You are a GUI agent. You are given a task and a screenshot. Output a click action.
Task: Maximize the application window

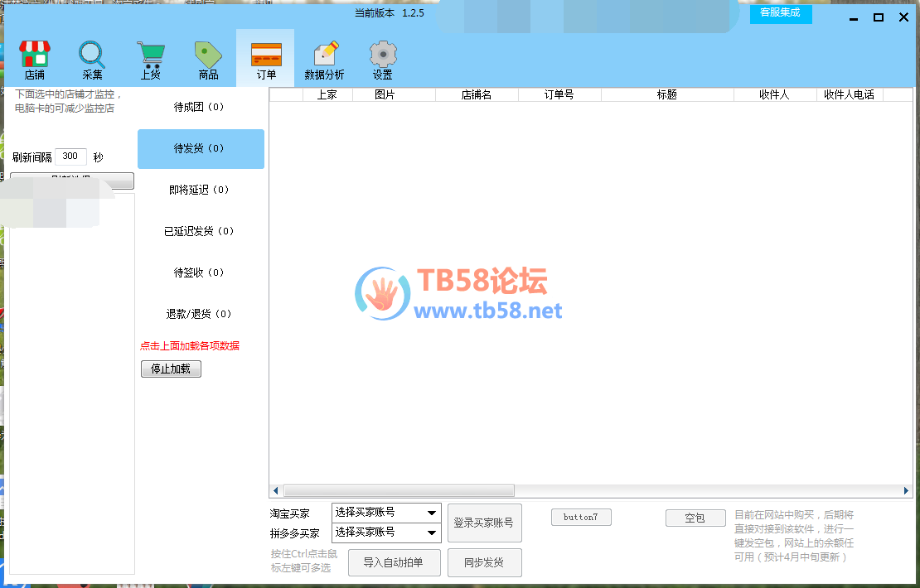[x=879, y=17]
